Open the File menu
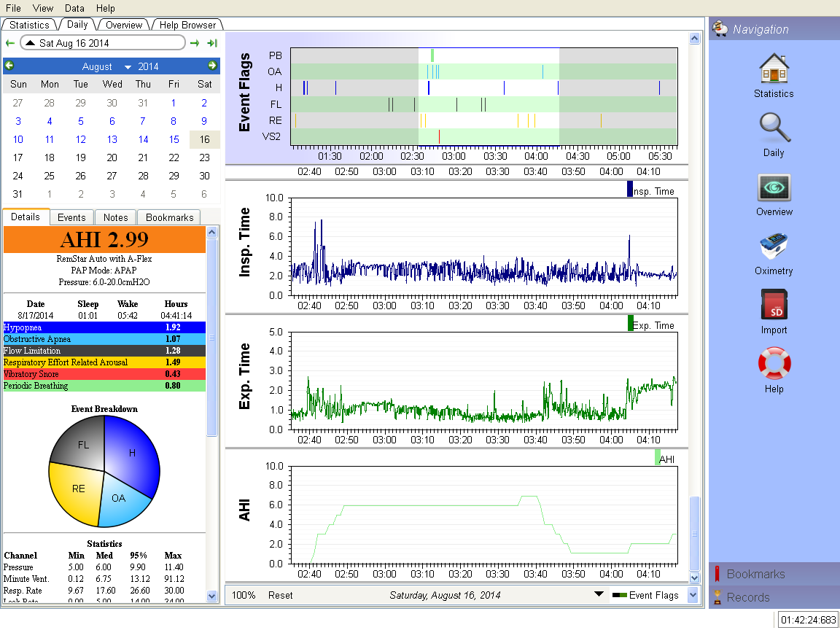The width and height of the screenshot is (840, 630). tap(13, 8)
